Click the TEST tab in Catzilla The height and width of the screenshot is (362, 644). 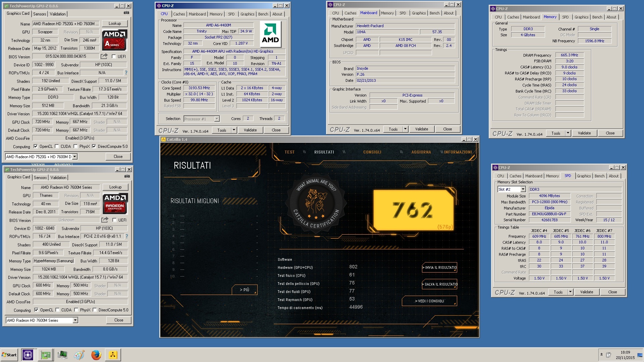289,152
